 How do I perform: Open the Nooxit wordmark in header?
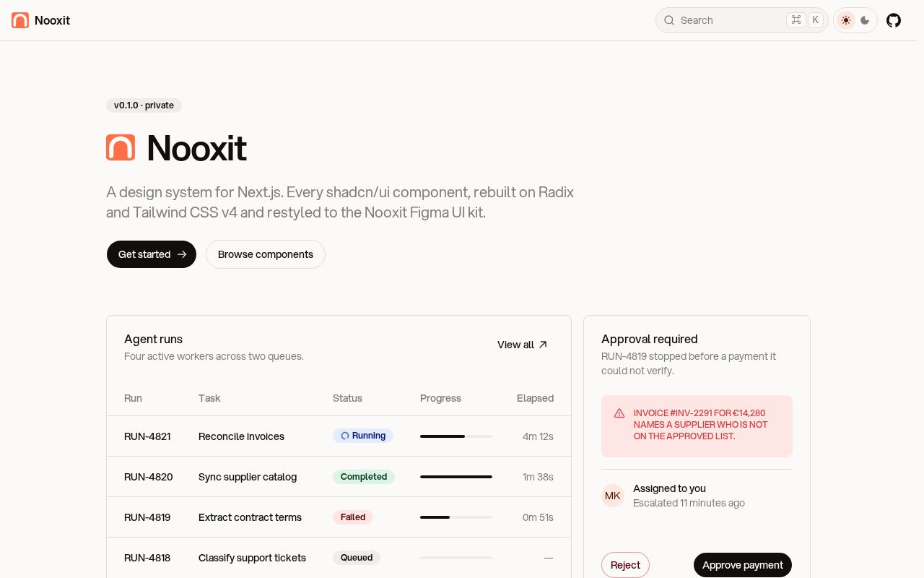click(52, 20)
